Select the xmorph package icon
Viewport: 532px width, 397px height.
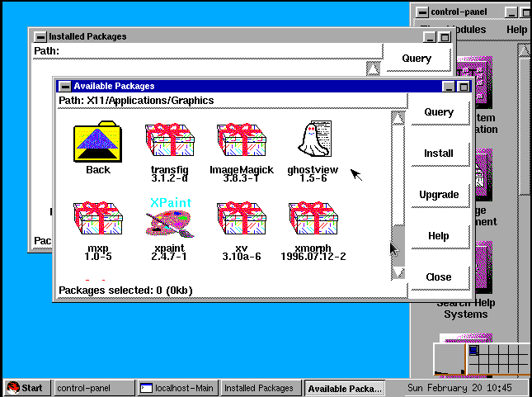tap(313, 220)
